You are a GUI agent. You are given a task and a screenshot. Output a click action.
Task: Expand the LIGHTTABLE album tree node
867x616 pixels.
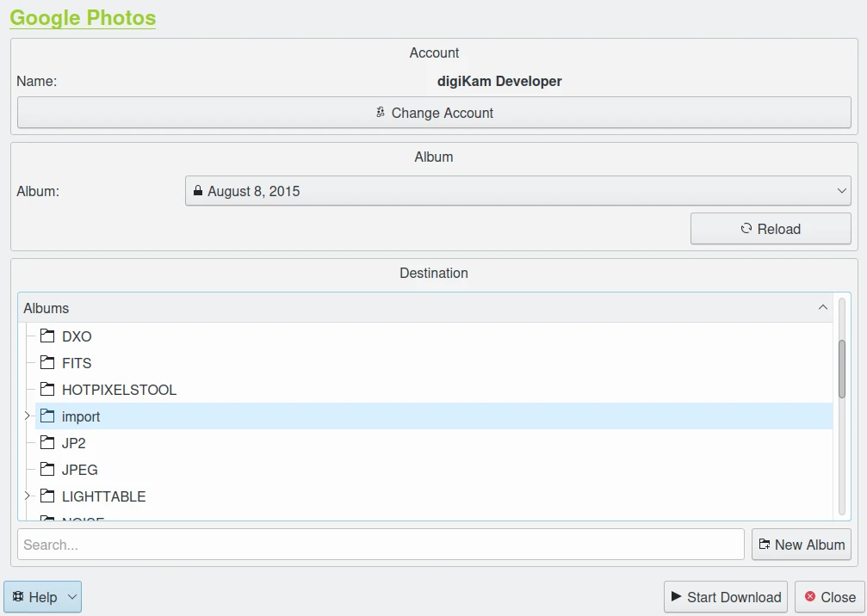tap(27, 496)
